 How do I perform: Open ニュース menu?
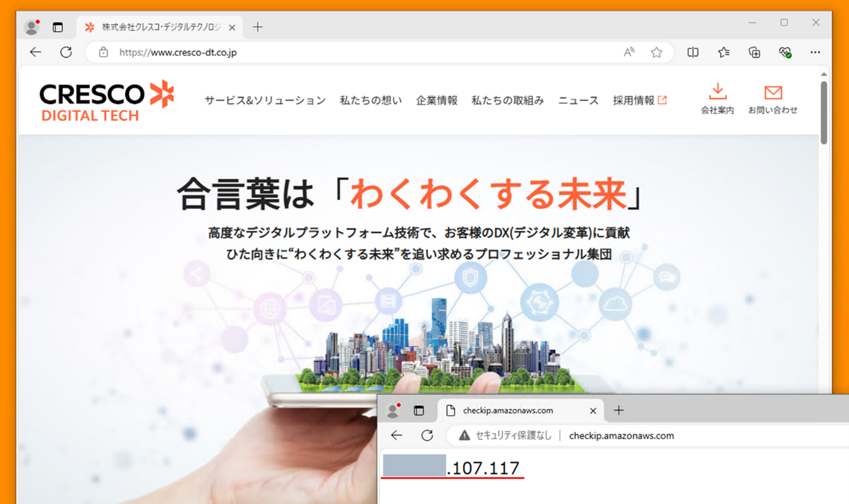point(578,100)
